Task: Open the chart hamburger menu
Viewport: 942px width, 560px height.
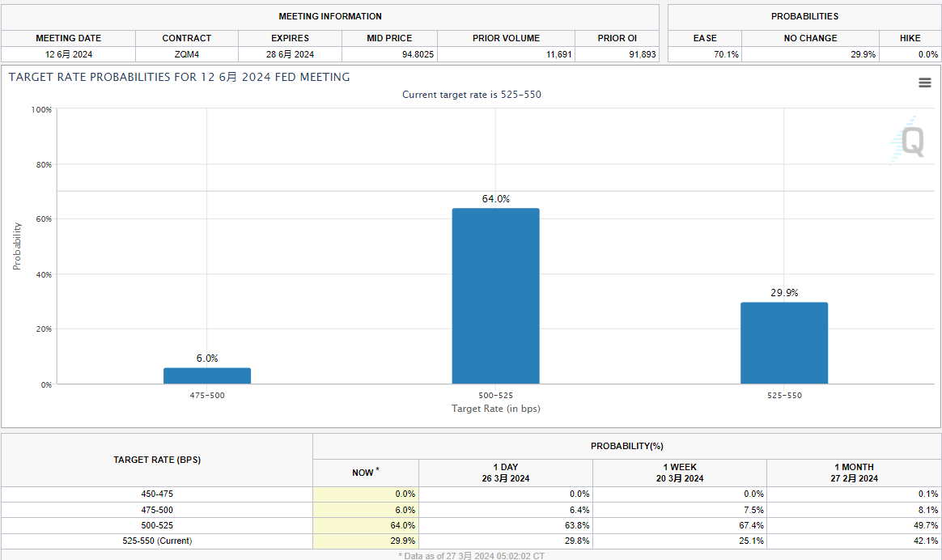Action: click(924, 83)
